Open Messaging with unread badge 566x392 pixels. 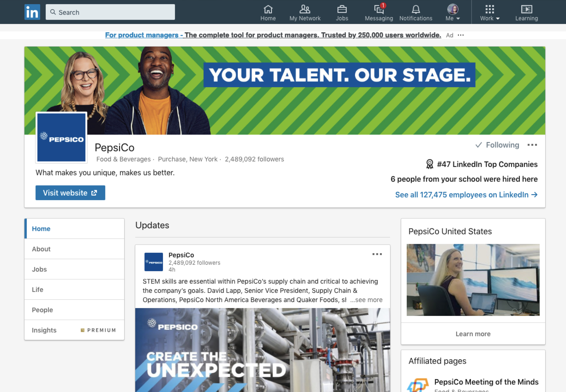point(379,13)
